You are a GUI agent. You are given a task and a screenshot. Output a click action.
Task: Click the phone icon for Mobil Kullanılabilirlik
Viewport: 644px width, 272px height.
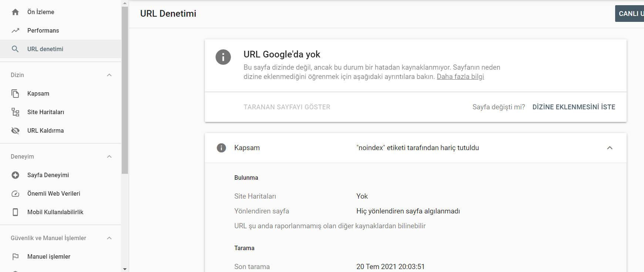point(15,212)
